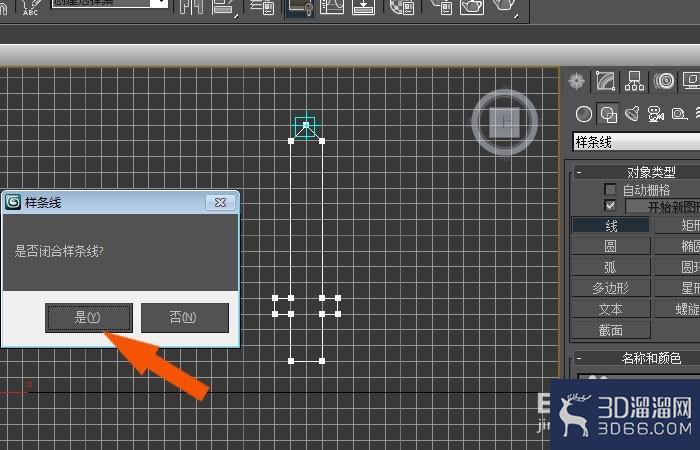Open the 样条线 shape type dropdown
Image resolution: width=700 pixels, height=450 pixels.
point(636,142)
